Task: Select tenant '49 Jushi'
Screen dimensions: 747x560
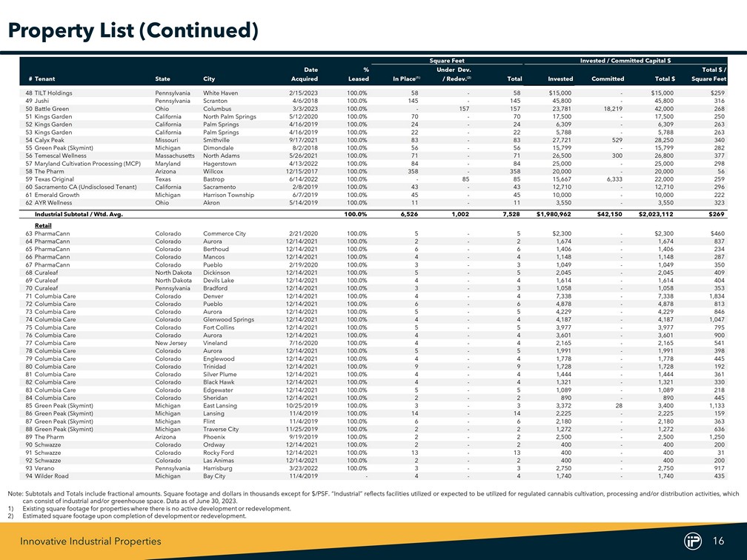Action: (x=37, y=101)
